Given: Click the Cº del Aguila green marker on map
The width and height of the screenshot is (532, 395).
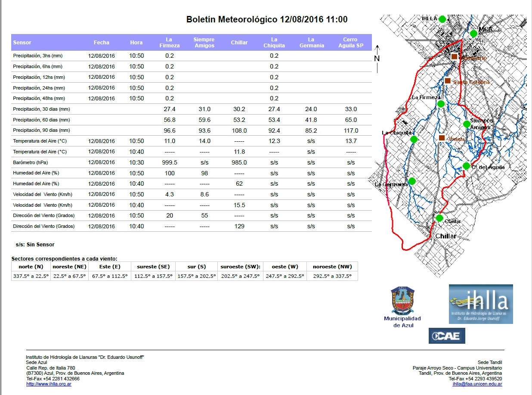Looking at the screenshot, I should pyautogui.click(x=466, y=166).
